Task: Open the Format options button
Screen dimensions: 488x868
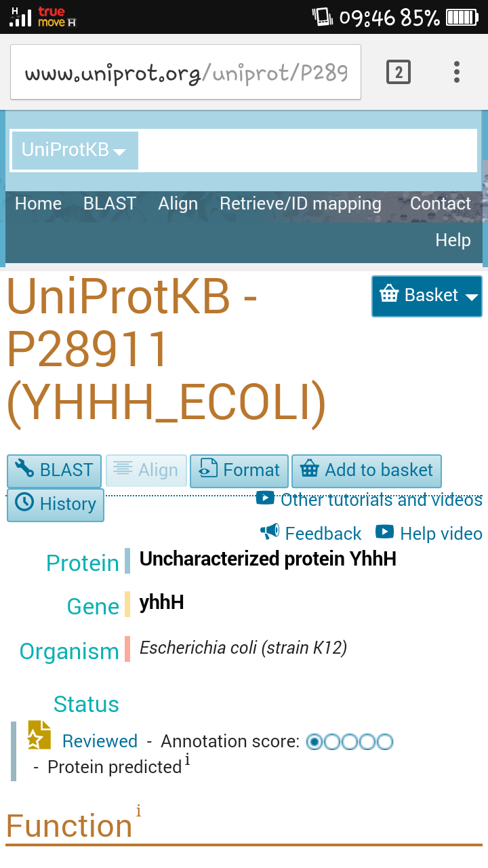Action: (x=239, y=471)
